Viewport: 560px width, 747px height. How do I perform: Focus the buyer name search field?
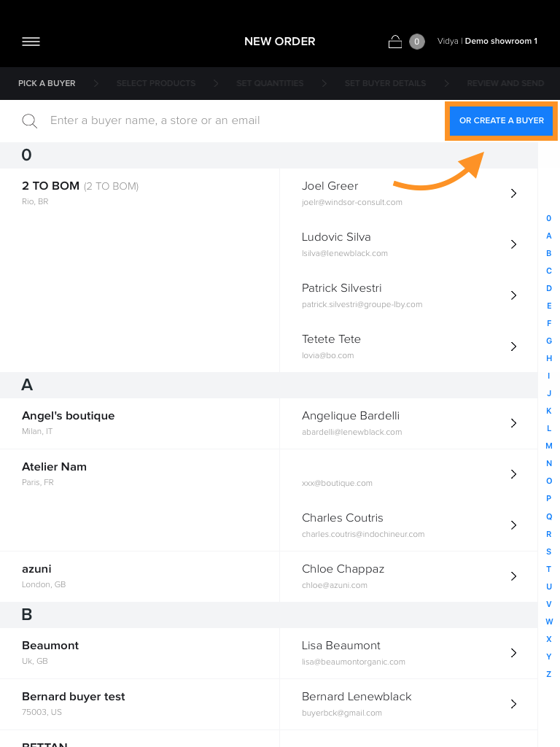coord(243,120)
